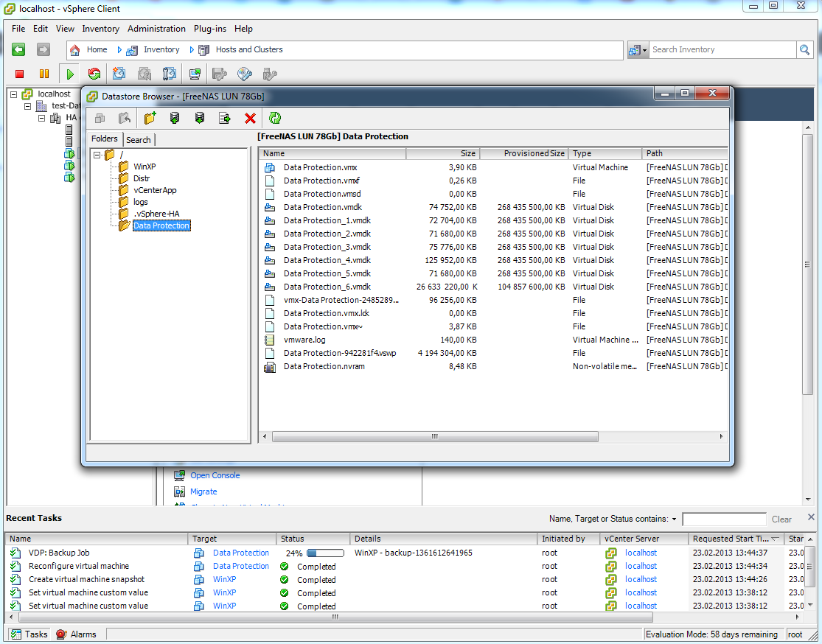Select the Distr folder in Folders tree
This screenshot has height=644, width=822.
coord(142,179)
